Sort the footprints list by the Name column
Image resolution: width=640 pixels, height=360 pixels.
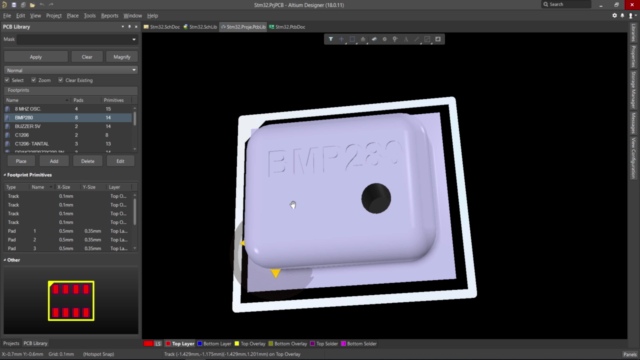pos(37,100)
